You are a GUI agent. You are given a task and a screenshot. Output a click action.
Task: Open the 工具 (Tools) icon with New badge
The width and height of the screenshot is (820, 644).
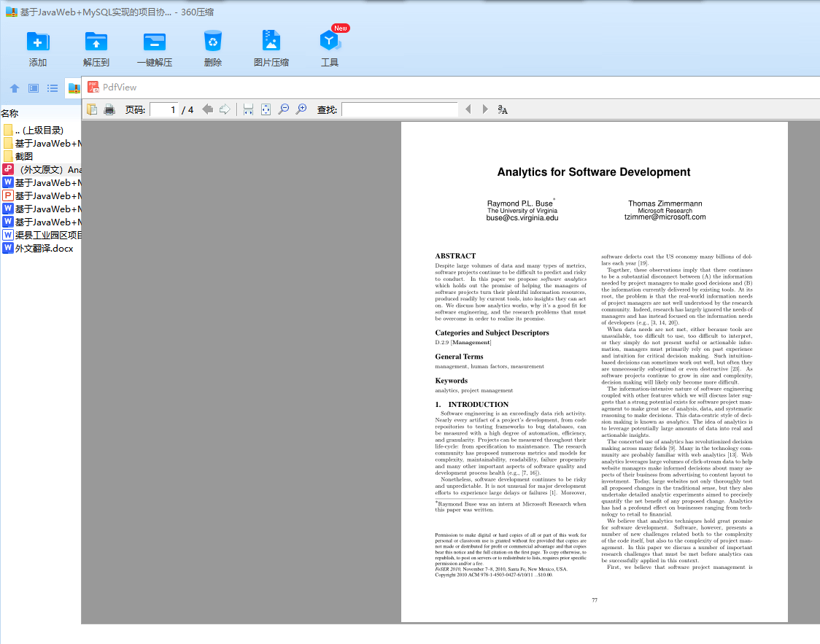(330, 41)
